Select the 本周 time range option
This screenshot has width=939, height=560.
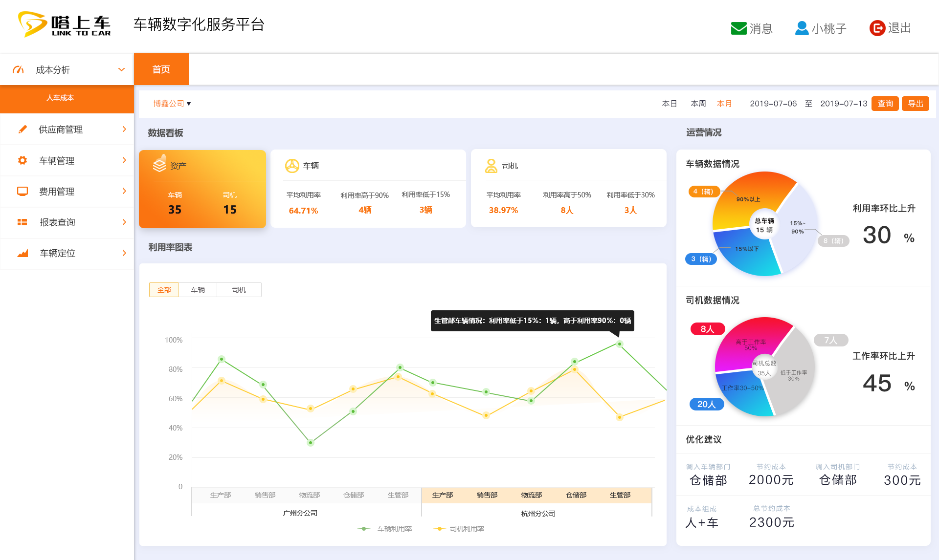[698, 103]
